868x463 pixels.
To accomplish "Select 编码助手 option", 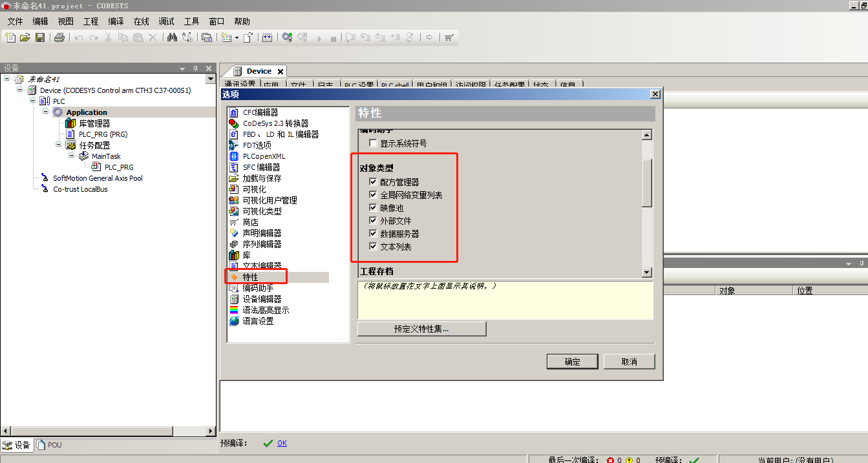I will 258,288.
